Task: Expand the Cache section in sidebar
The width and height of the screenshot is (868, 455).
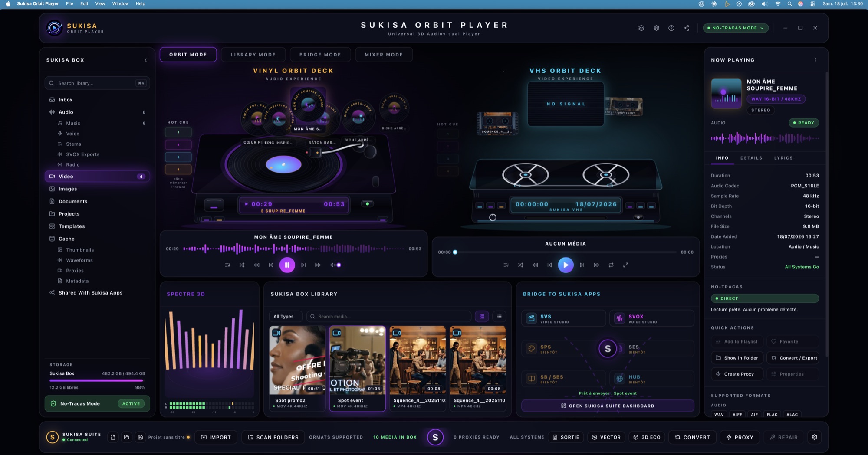Action: click(x=97, y=239)
